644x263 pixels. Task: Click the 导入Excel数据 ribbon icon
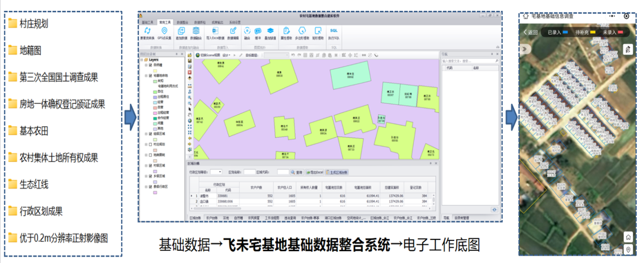[x=215, y=31]
